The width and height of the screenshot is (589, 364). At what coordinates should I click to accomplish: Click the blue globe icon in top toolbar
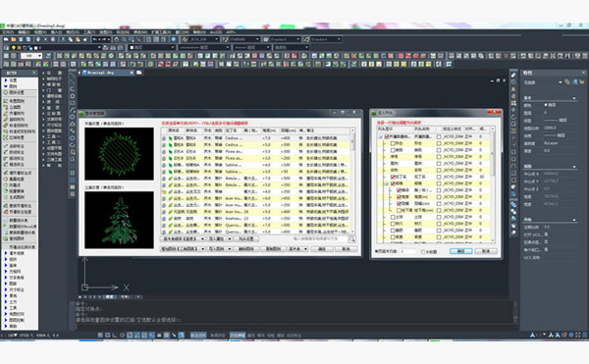(173, 39)
